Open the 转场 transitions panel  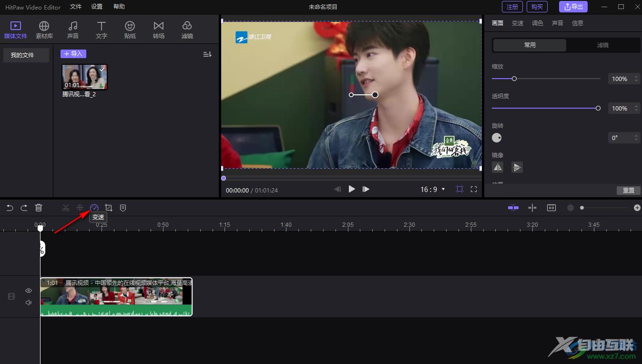pos(159,30)
